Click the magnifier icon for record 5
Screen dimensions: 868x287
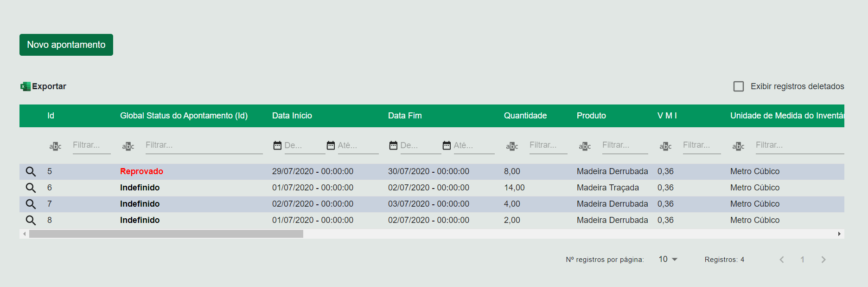[x=31, y=171]
